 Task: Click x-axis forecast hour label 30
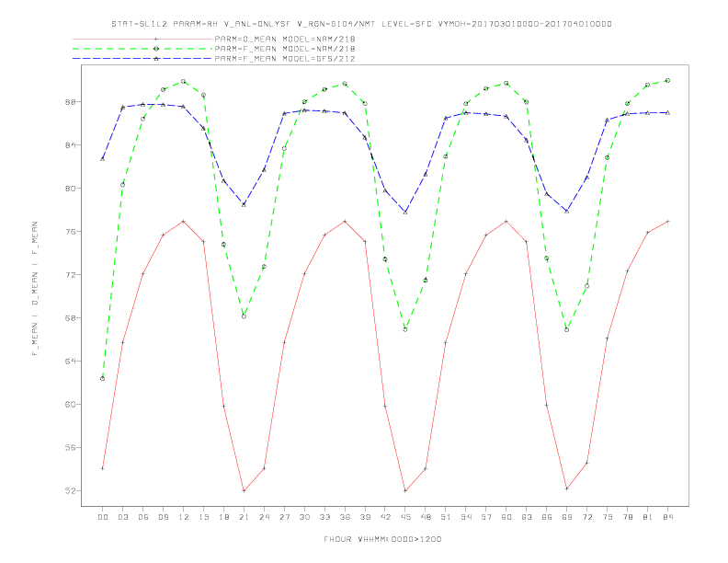point(304,517)
